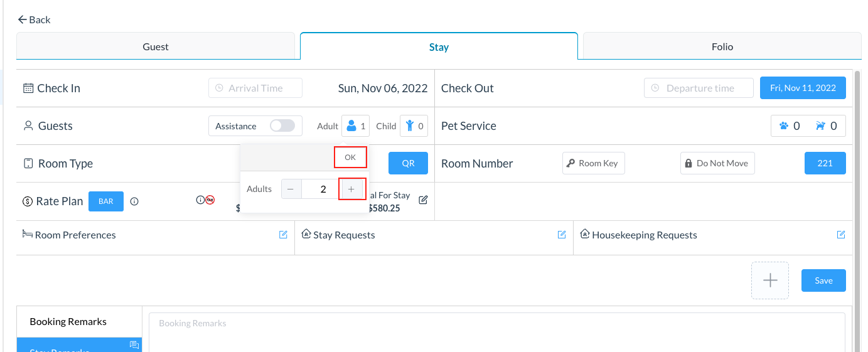Edit Room Preferences with pencil icon
Screen dimensions: 868x352
click(x=283, y=235)
